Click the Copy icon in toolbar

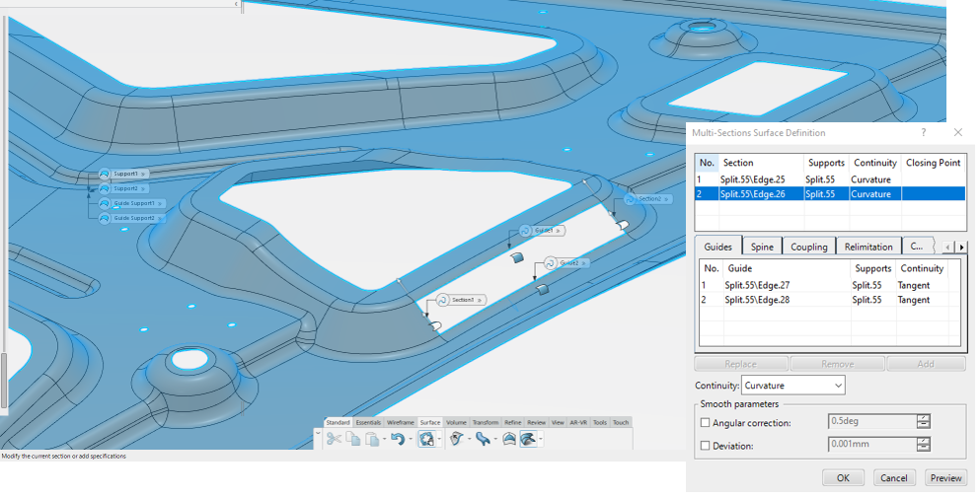353,439
